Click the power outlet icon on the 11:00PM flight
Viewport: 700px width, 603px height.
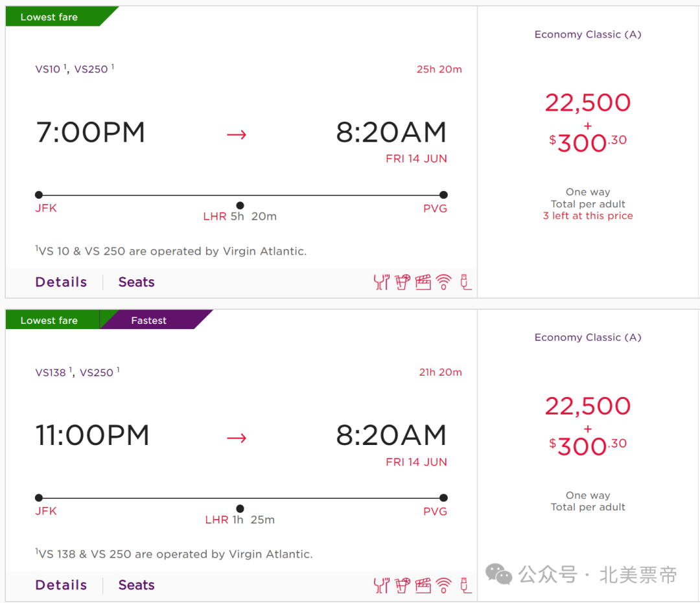465,586
